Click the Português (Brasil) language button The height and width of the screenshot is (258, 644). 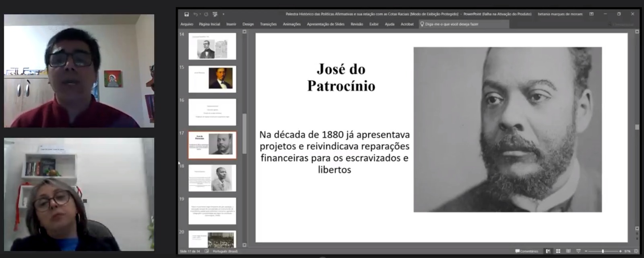coord(225,251)
